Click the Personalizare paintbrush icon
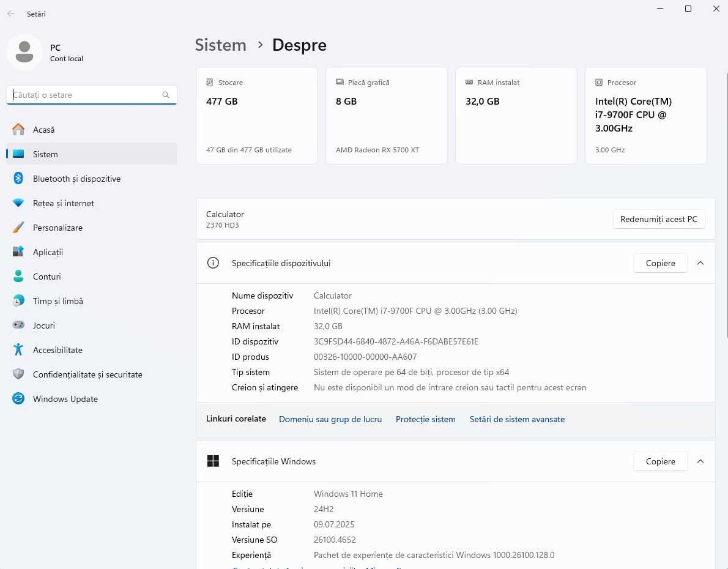Image resolution: width=728 pixels, height=569 pixels. point(18,228)
